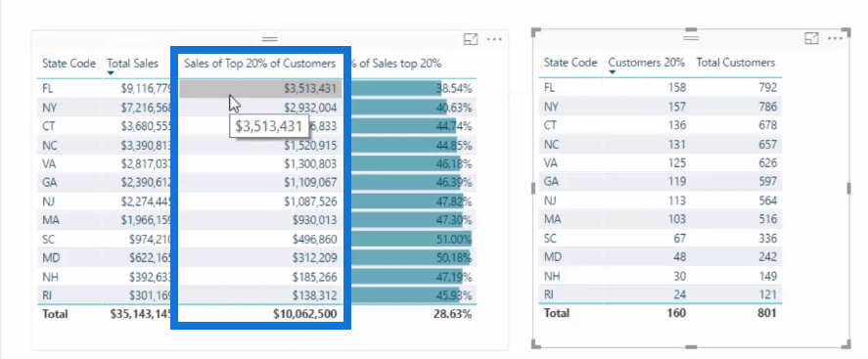Sort by State Code in left table
Screen dimensions: 868x359
coord(69,64)
